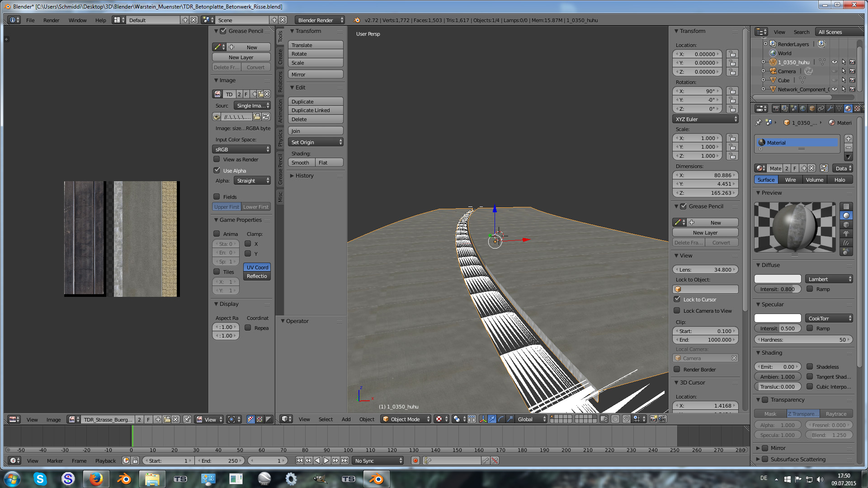Open the Render menu
The height and width of the screenshot is (488, 868).
tap(51, 20)
